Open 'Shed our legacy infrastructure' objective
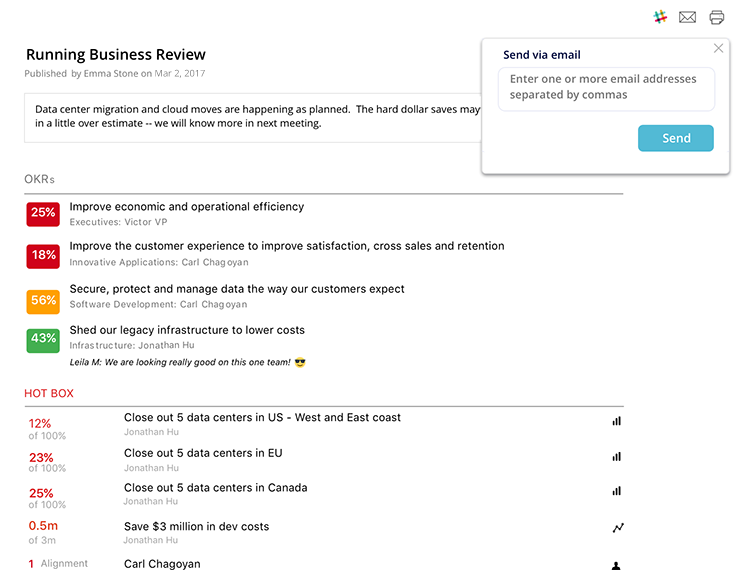This screenshot has width=750, height=570. click(x=187, y=330)
